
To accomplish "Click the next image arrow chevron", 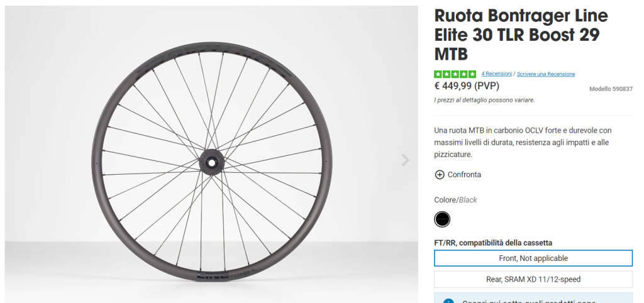I will coord(406,160).
